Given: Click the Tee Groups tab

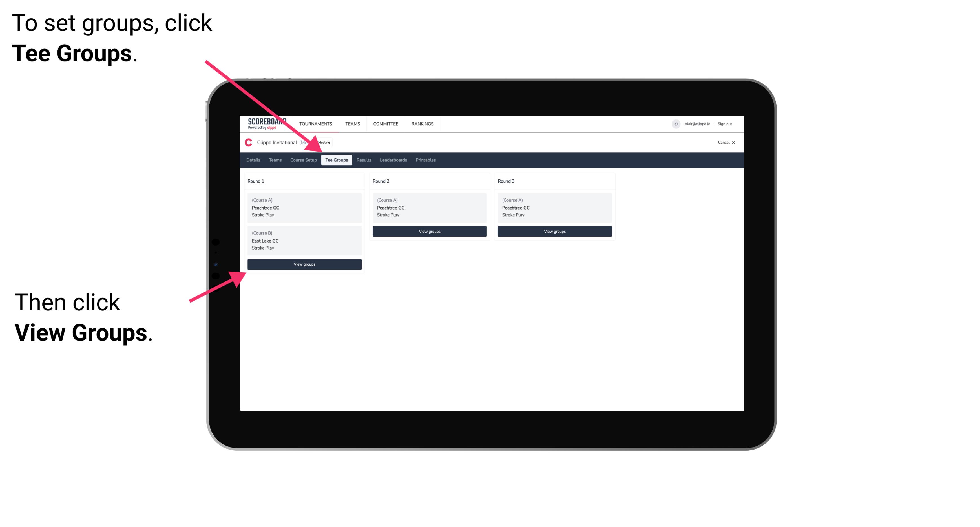Looking at the screenshot, I should 337,160.
